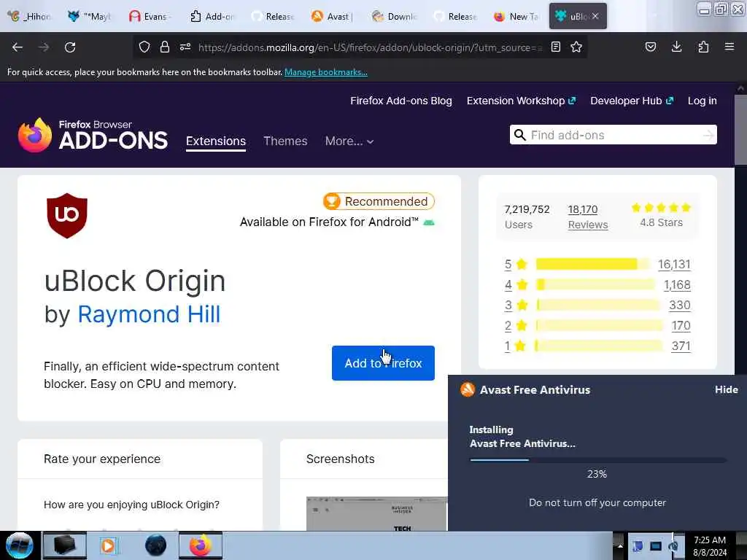Viewport: 747px width, 560px height.
Task: Open the media player taskbar icon
Action: 108,545
